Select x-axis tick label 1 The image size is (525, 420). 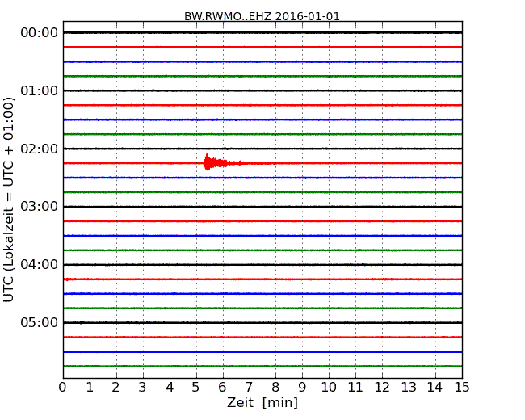[x=90, y=388]
